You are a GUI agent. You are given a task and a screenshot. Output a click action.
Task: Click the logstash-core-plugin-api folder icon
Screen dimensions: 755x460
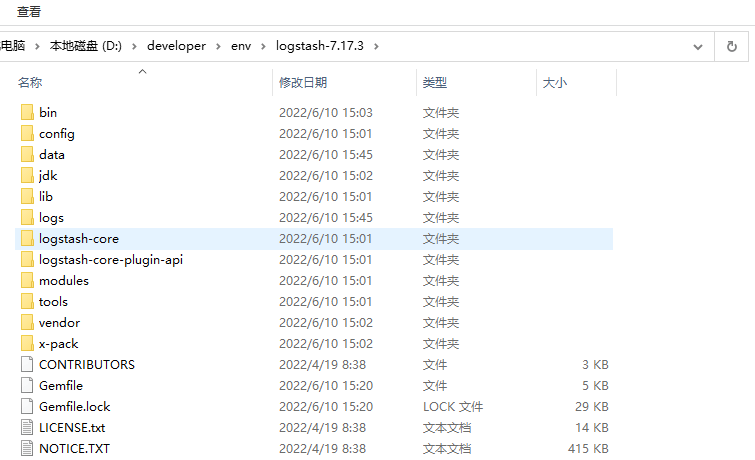[x=27, y=260]
